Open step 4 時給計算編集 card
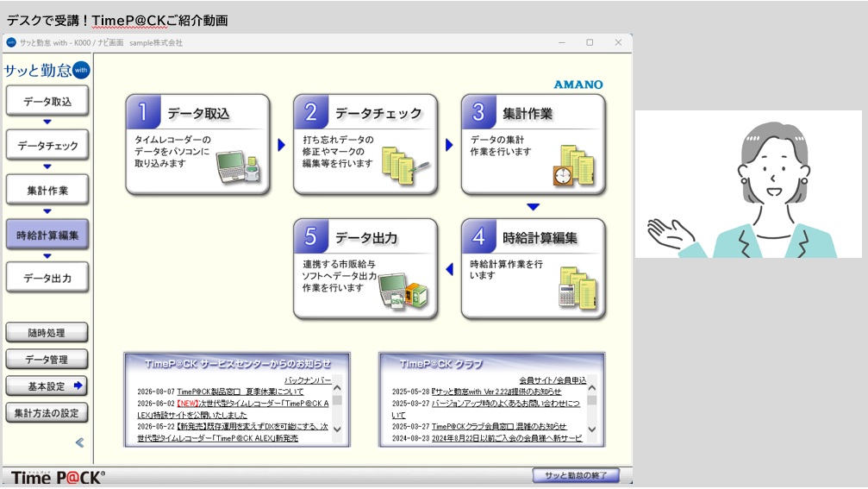 (x=533, y=268)
